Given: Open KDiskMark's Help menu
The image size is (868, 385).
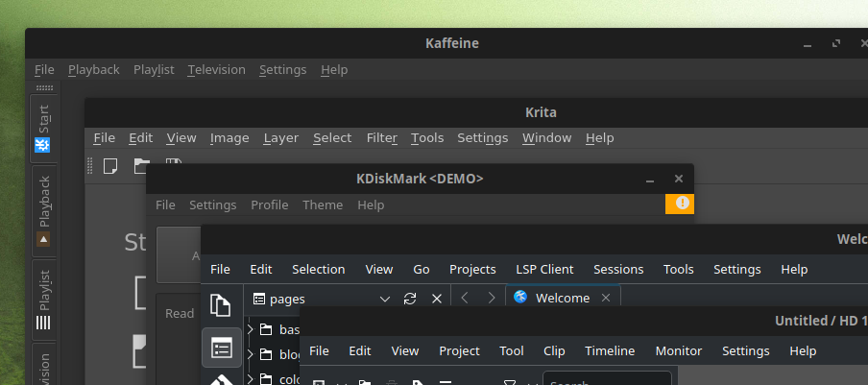Looking at the screenshot, I should click(371, 205).
